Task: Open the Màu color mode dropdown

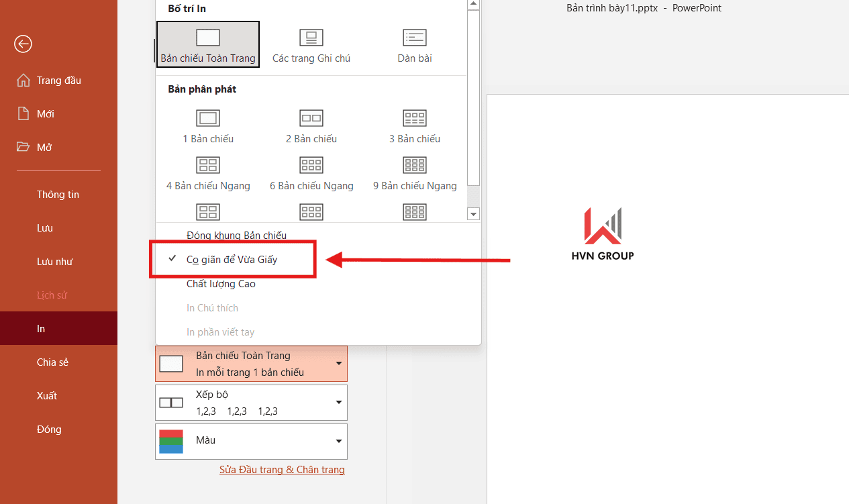Action: pos(251,441)
